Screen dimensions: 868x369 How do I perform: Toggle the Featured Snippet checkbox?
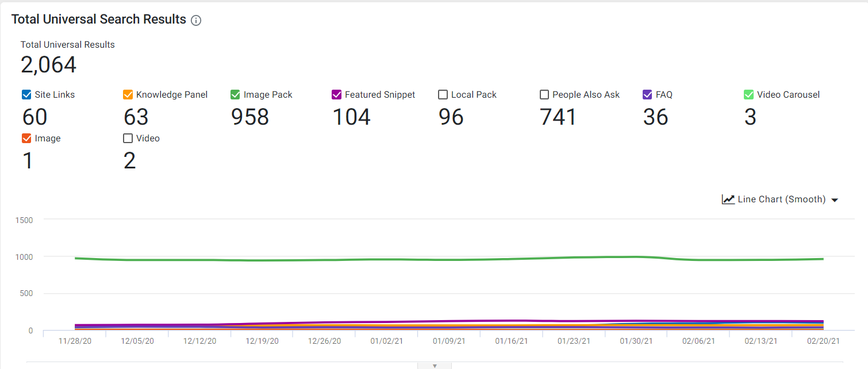click(x=337, y=95)
